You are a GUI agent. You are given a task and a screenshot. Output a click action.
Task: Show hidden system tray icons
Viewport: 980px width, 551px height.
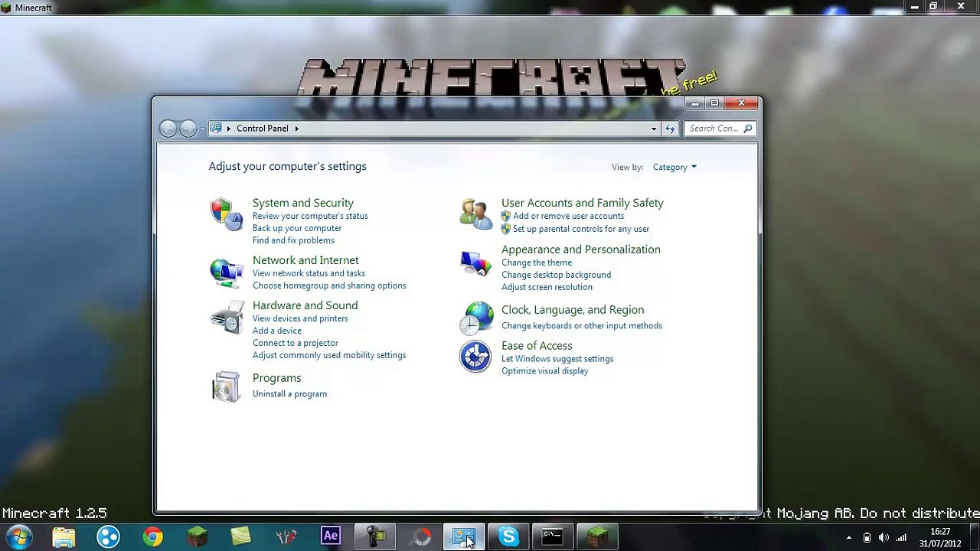[x=848, y=537]
